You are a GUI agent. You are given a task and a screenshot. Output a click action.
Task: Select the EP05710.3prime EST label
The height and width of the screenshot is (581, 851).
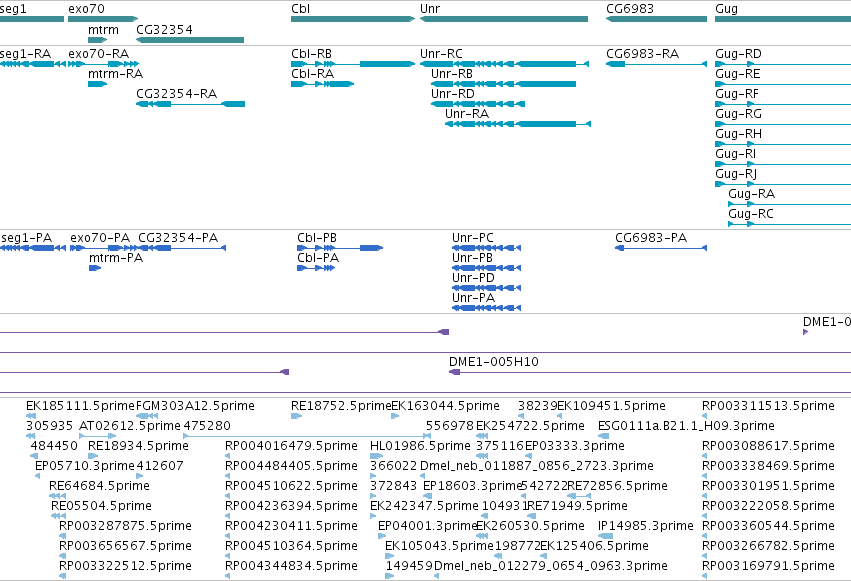point(85,466)
